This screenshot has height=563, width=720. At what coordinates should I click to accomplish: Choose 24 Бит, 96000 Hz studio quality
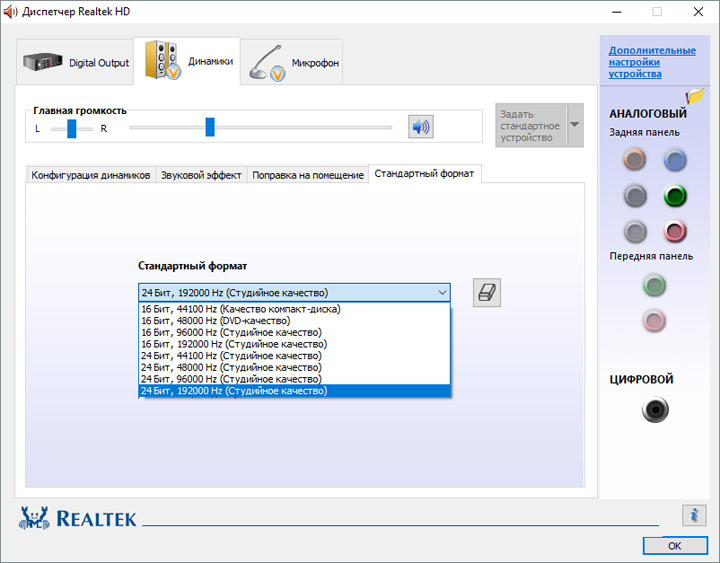294,379
